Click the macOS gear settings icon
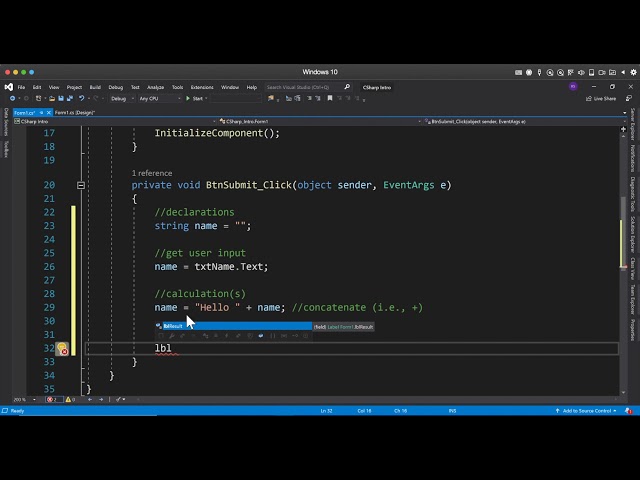 pyautogui.click(x=633, y=72)
